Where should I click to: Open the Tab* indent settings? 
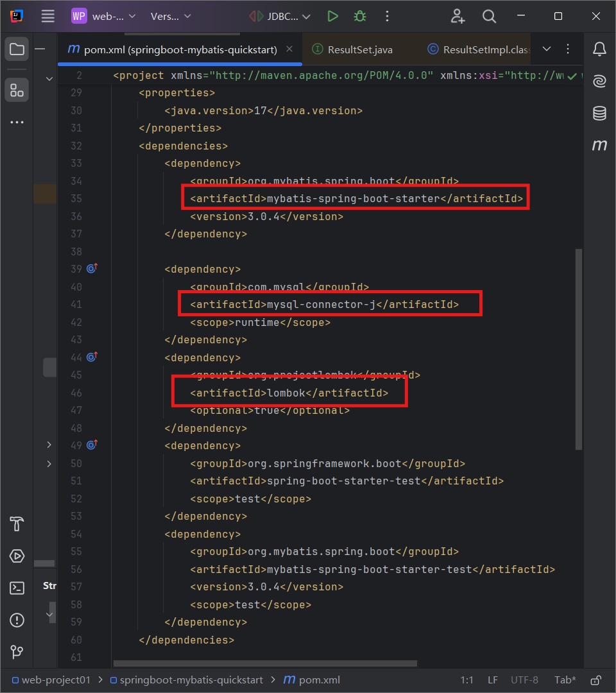point(565,680)
